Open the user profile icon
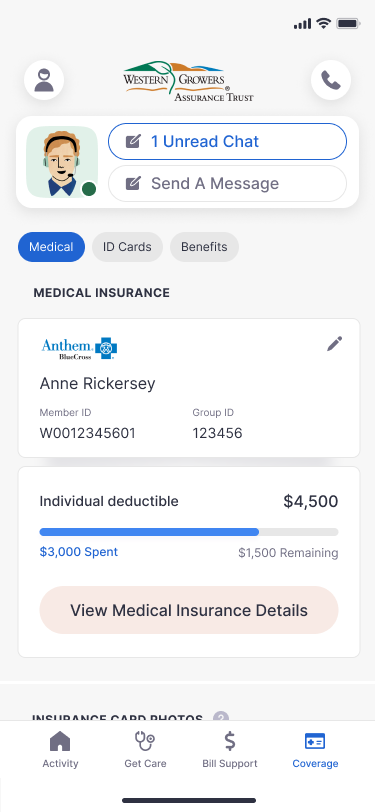 click(44, 80)
